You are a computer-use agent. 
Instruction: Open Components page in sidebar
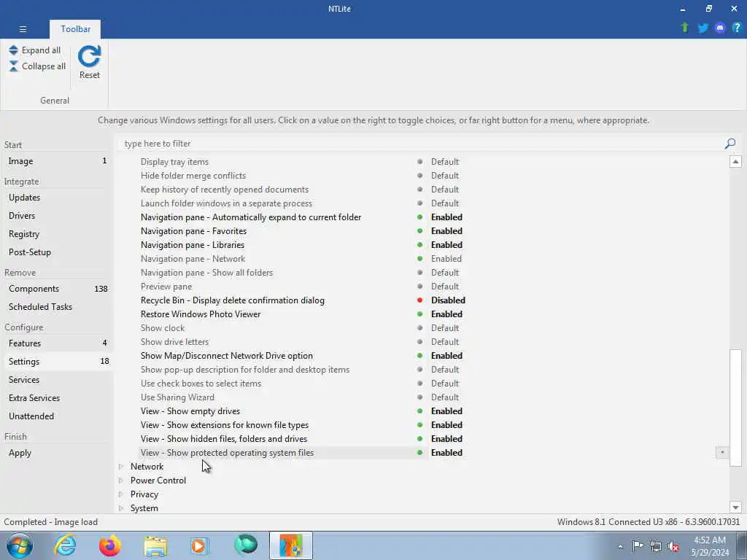(x=57, y=289)
